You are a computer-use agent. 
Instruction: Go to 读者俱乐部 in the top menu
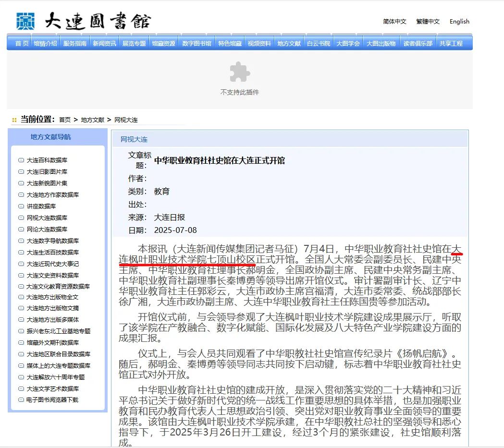pos(418,43)
